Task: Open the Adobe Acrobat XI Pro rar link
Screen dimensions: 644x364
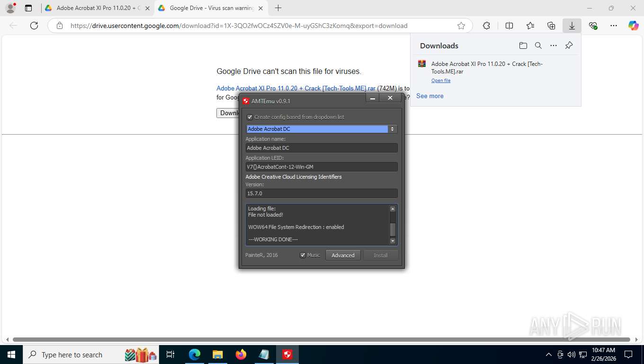Action: 296,88
